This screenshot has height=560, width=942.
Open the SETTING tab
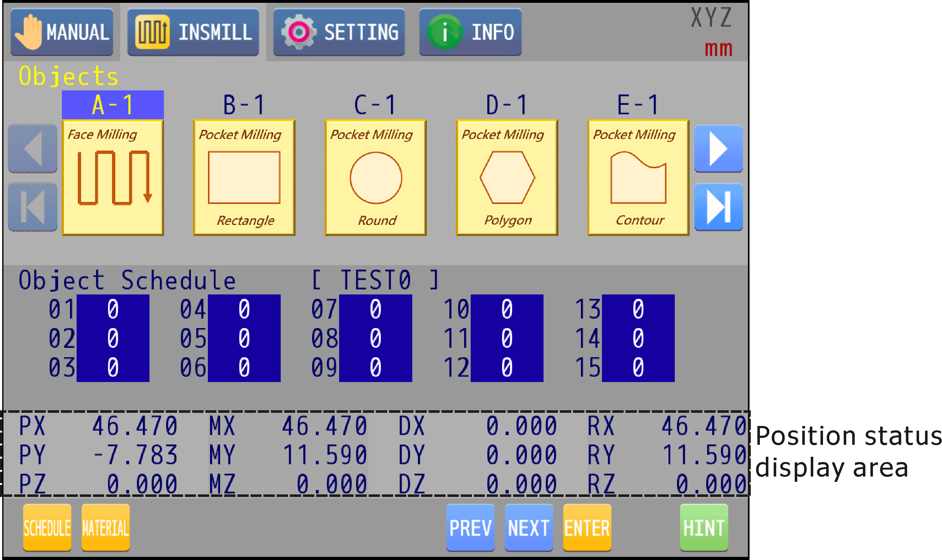click(339, 32)
